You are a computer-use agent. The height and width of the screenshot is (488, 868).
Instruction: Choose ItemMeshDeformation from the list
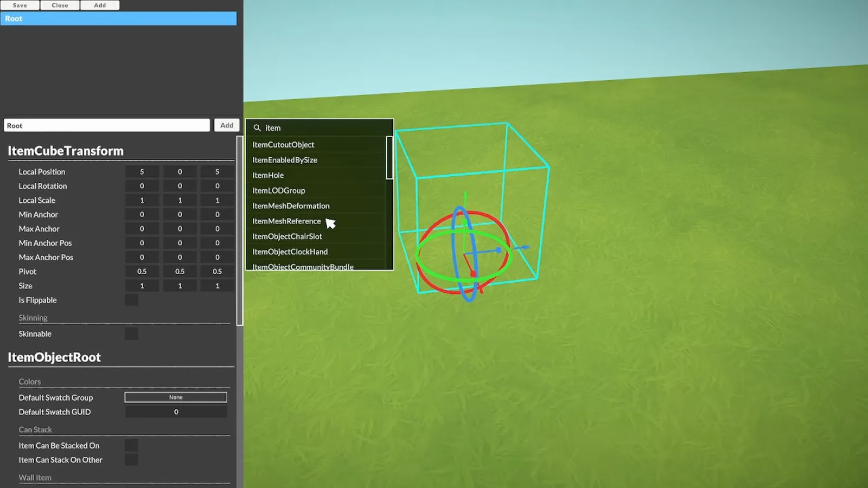point(291,206)
